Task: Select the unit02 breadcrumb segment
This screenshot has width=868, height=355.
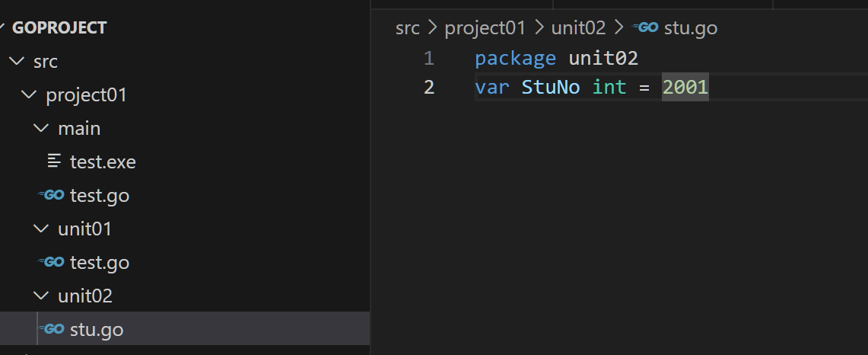Action: (x=578, y=28)
